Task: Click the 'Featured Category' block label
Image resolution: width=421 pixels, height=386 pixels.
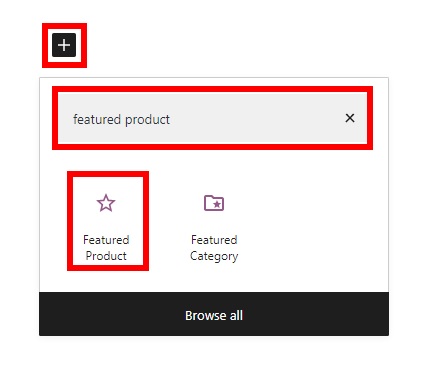Action: 214,248
